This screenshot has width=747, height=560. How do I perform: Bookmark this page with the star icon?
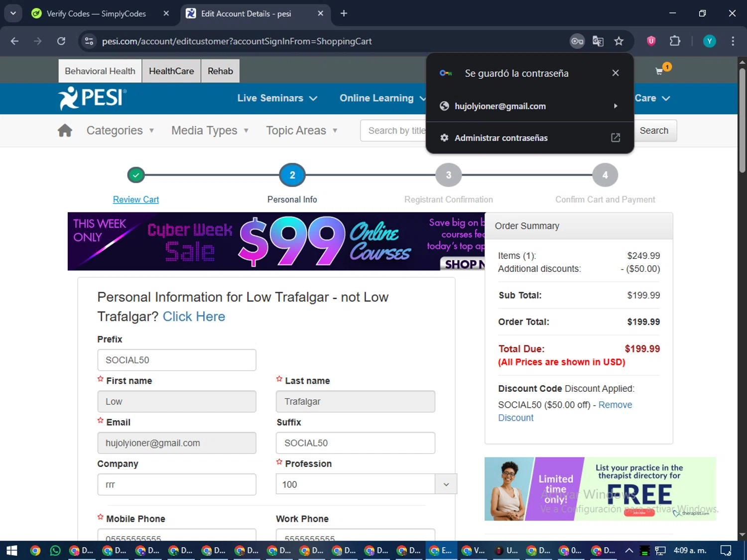[x=619, y=41]
